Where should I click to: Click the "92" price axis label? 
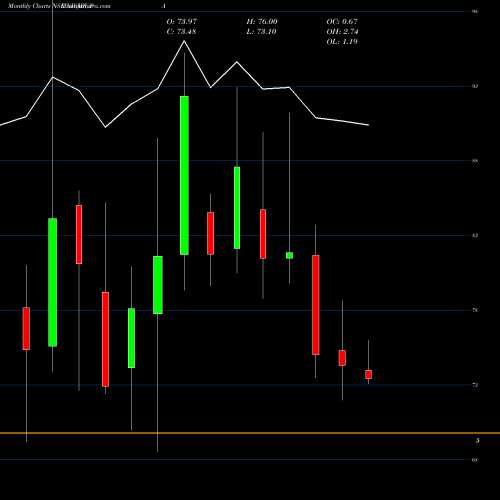point(475,87)
